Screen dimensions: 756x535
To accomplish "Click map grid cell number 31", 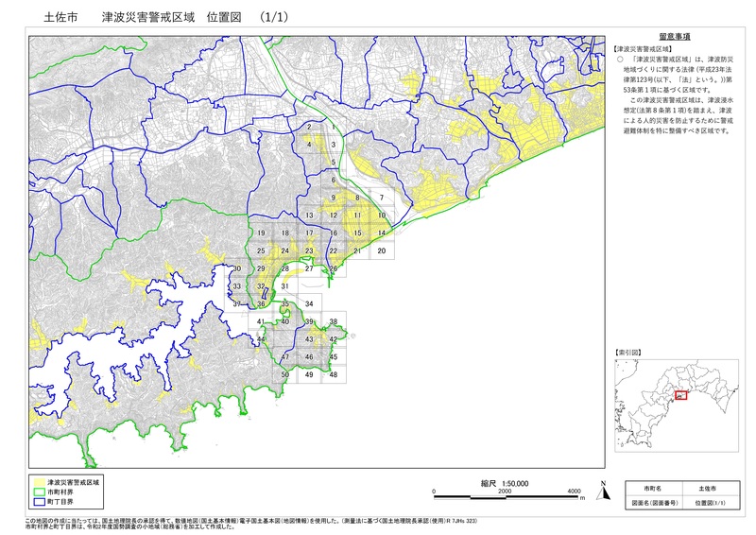I will pyautogui.click(x=284, y=285).
